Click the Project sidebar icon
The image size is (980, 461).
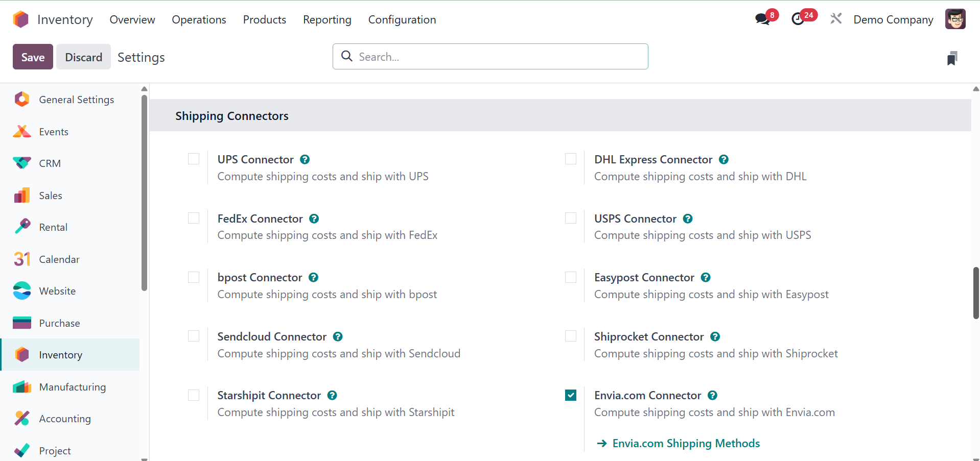22,451
